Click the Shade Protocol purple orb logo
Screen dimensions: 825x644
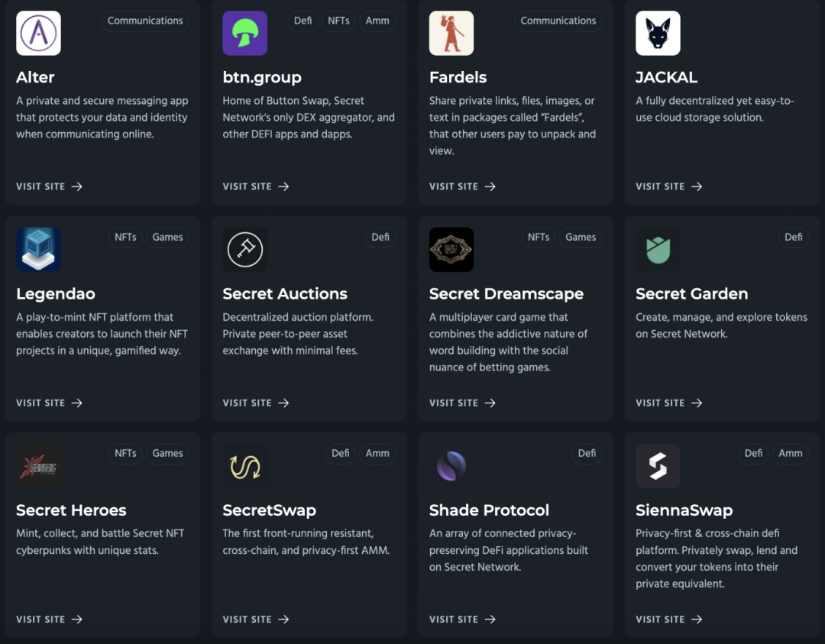tap(451, 465)
